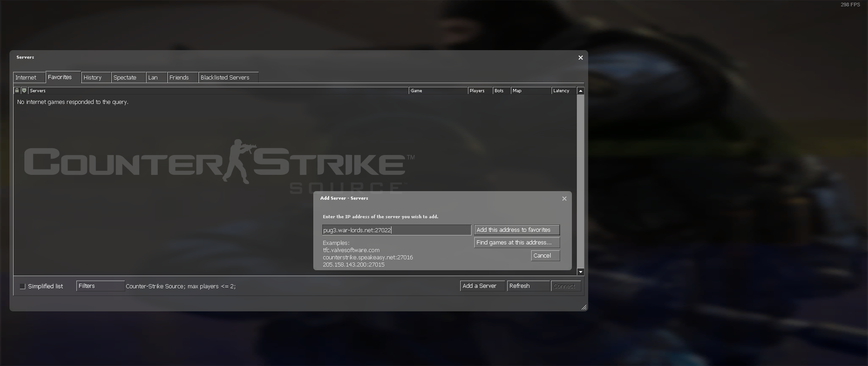Open the Friends tab
This screenshot has height=366, width=868.
point(183,78)
